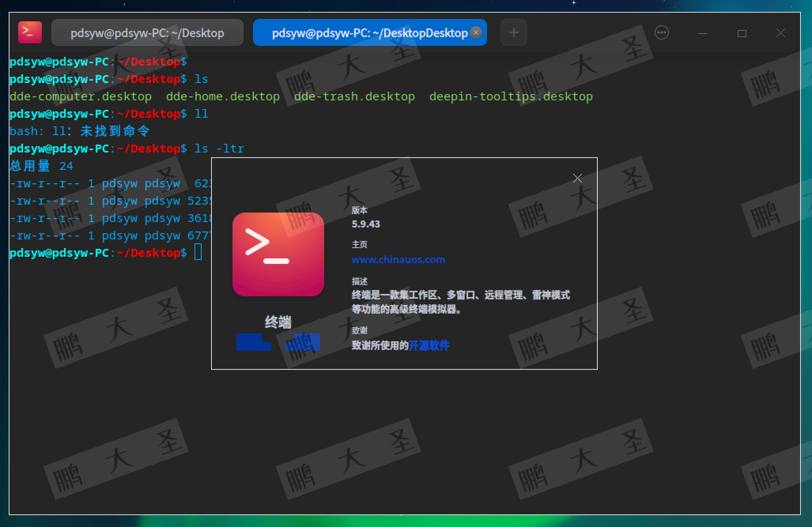The image size is (812, 527).
Task: Select the active tab ~/DesktopDesktop
Action: (370, 32)
